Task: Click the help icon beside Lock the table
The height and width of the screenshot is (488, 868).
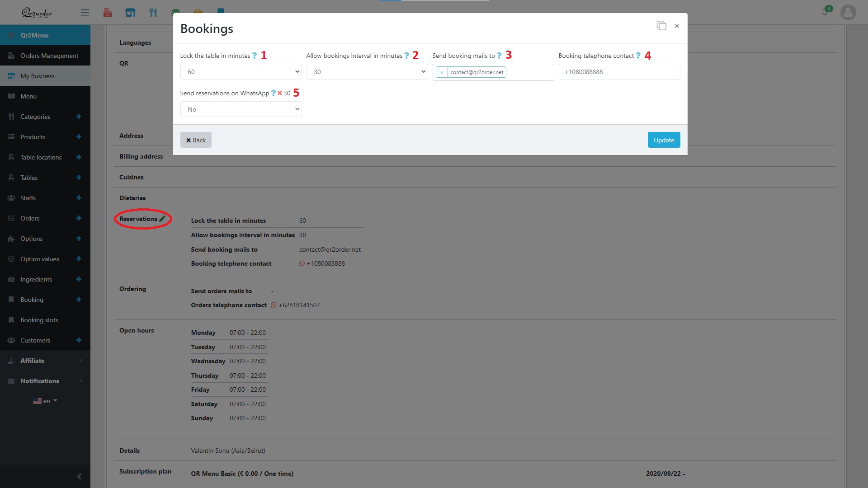Action: (x=255, y=55)
